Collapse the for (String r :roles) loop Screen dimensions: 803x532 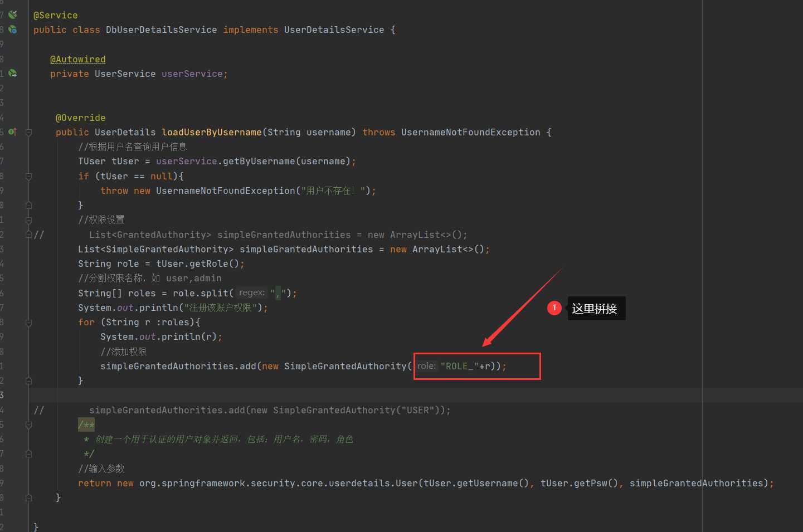tap(28, 323)
